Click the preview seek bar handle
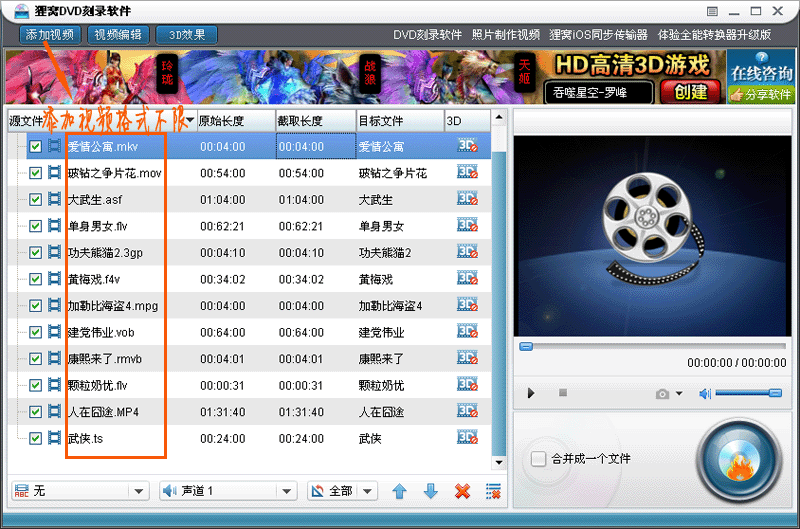 click(x=526, y=347)
